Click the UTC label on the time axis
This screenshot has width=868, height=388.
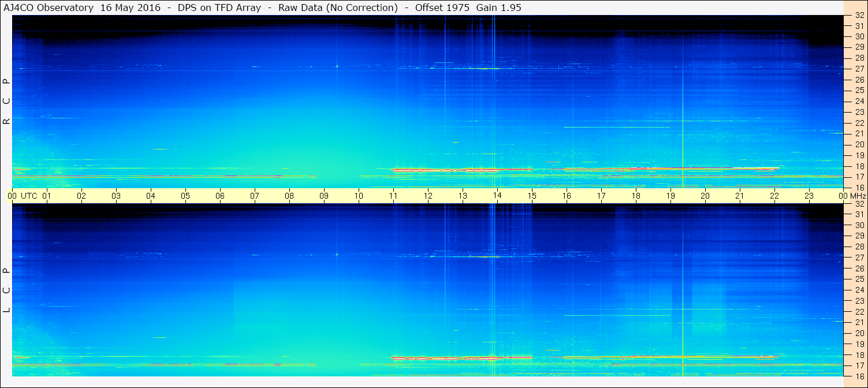point(29,196)
